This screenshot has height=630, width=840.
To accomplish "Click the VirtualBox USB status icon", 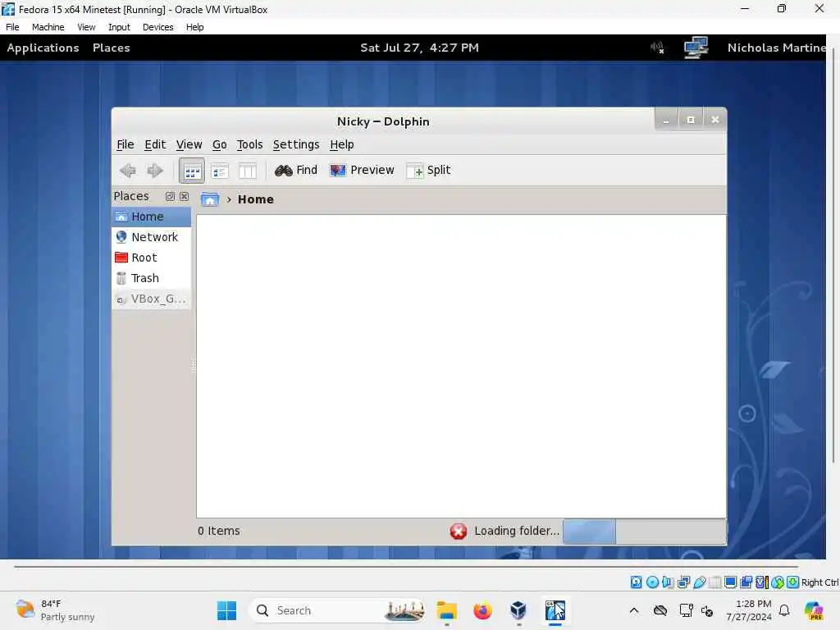I will click(700, 582).
